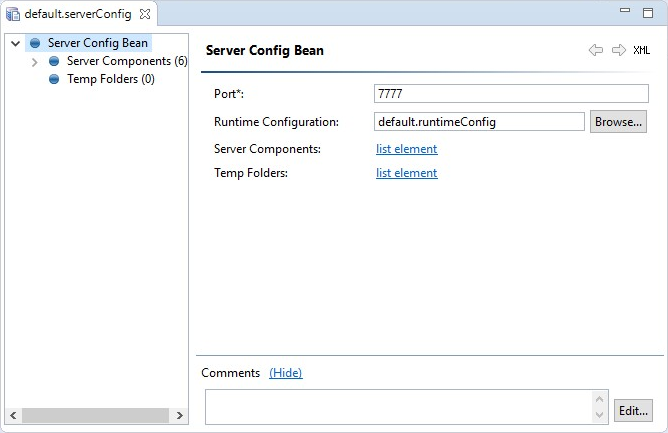
Task: Click the blue Server Config Bean node icon
Action: [x=35, y=44]
